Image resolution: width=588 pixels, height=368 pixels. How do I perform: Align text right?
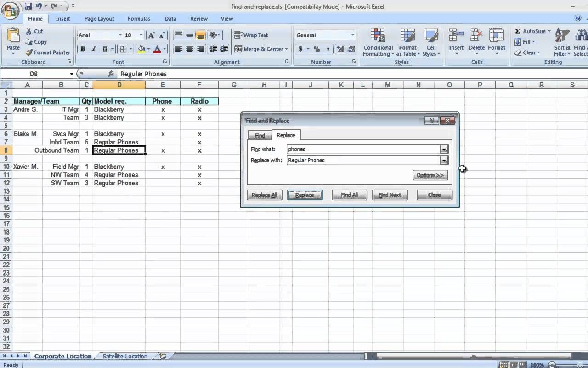[200, 49]
